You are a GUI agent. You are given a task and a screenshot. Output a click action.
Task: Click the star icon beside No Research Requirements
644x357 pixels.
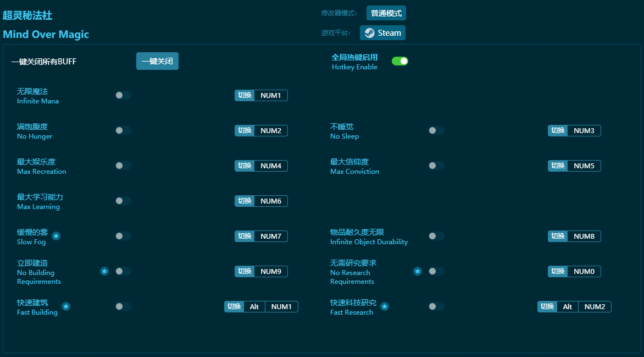coord(418,271)
